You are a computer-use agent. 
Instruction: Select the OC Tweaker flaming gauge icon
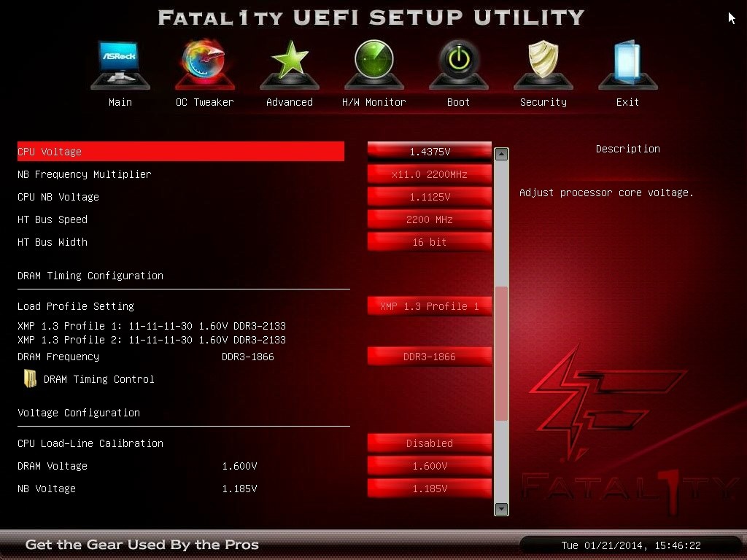coord(204,64)
